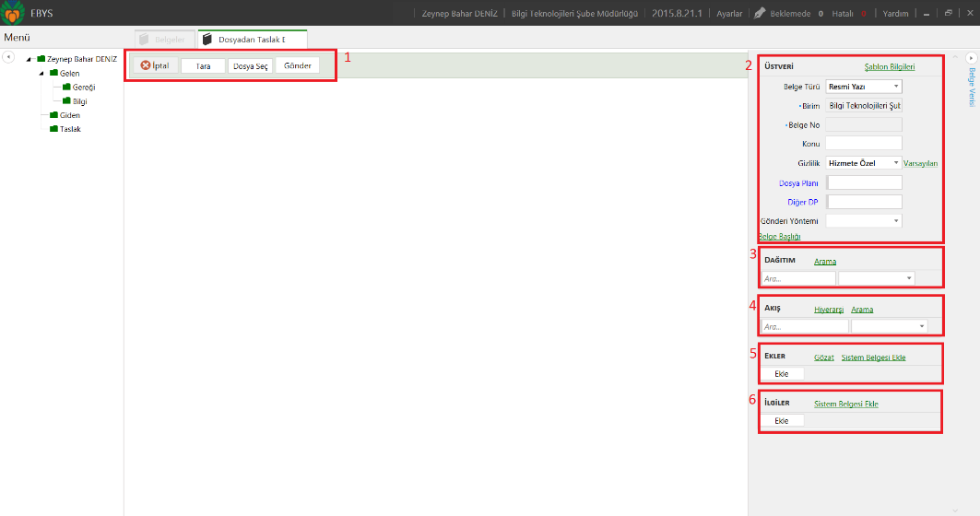The image size is (980, 516).
Task: Select Giden in the folder tree
Action: (x=70, y=115)
